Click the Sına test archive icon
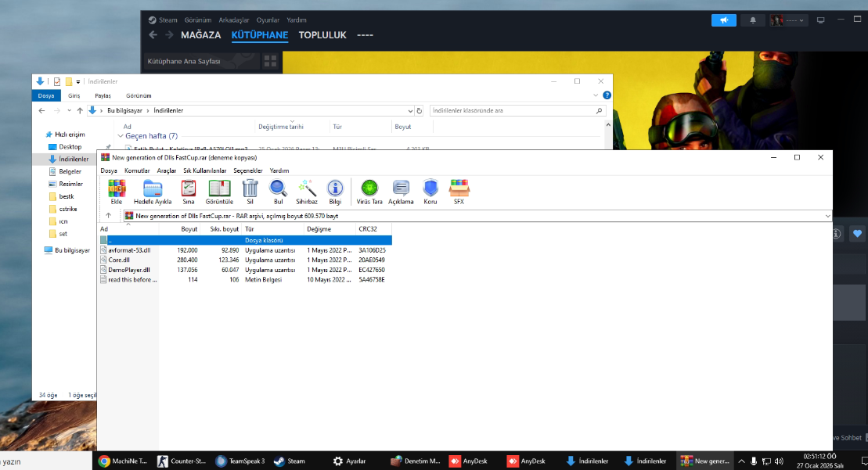Image resolution: width=868 pixels, height=470 pixels. [x=188, y=192]
